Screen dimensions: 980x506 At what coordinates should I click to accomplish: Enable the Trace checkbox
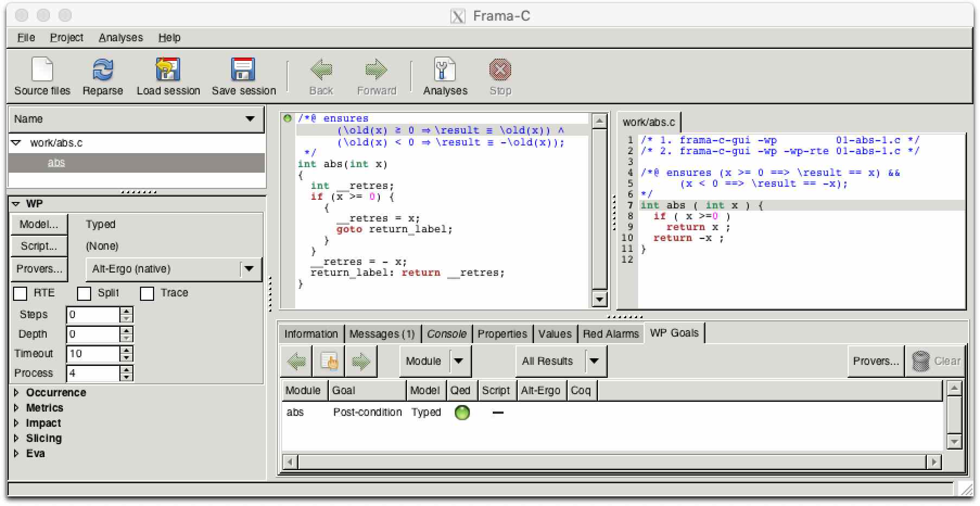[x=147, y=294]
